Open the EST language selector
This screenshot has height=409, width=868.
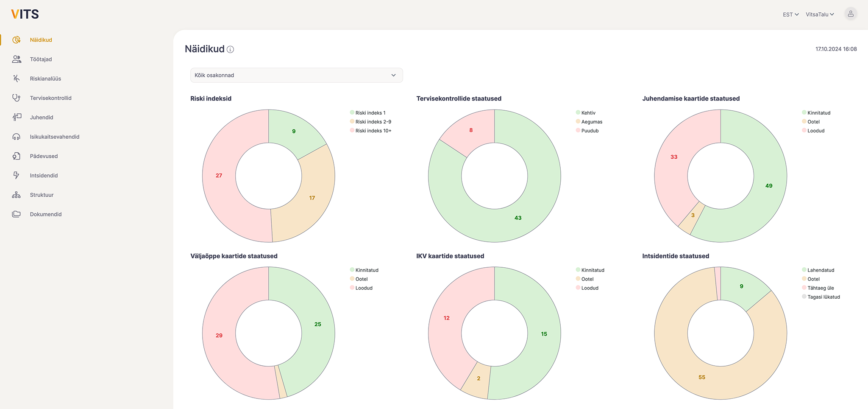(x=790, y=14)
